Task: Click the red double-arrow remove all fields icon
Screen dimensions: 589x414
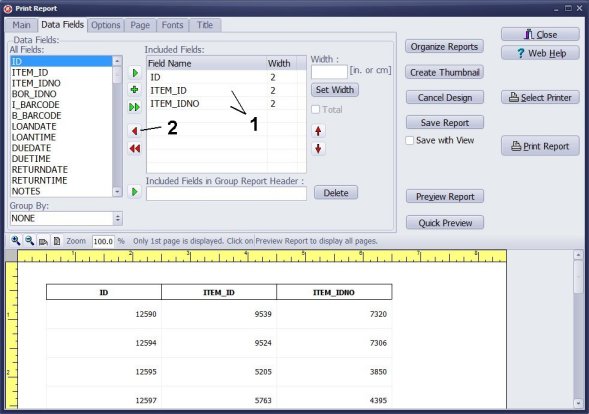Action: (134, 148)
